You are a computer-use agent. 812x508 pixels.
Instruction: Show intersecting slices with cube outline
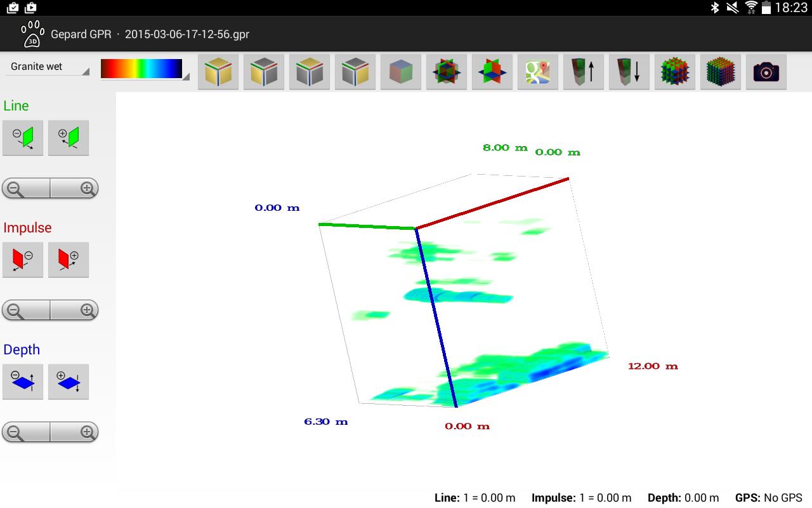pos(447,71)
